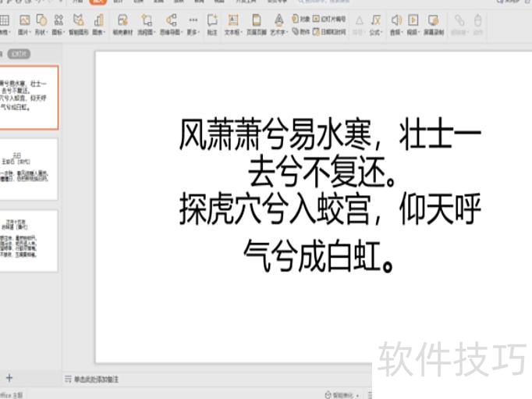Click the 智能美化 button in status bar
The height and width of the screenshot is (399, 532).
point(342,395)
